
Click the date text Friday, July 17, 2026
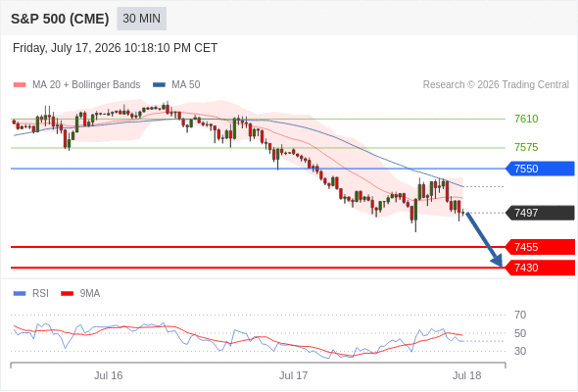pos(67,48)
